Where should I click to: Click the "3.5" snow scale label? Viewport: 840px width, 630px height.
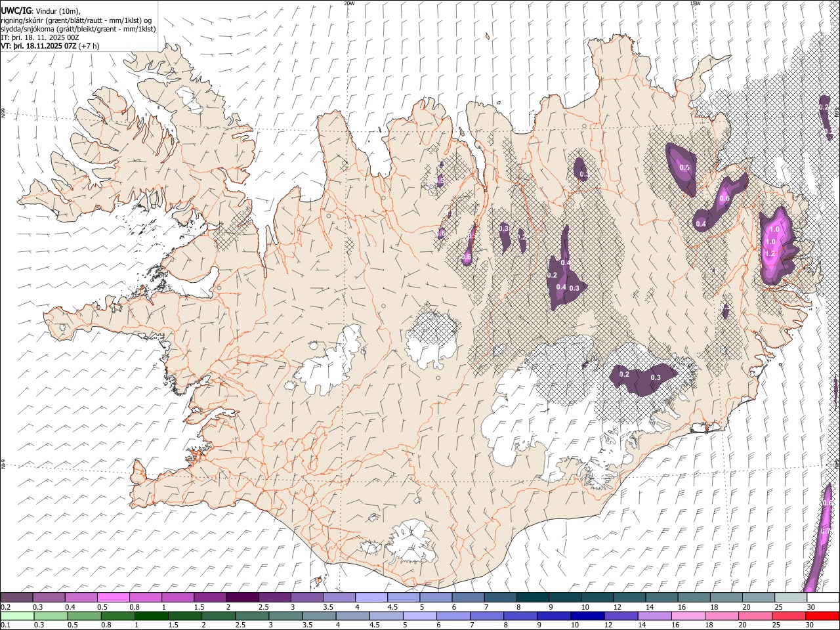tap(327, 607)
